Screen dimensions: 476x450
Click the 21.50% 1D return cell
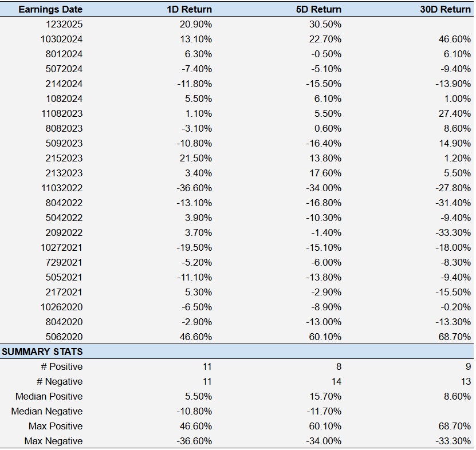coord(195,158)
